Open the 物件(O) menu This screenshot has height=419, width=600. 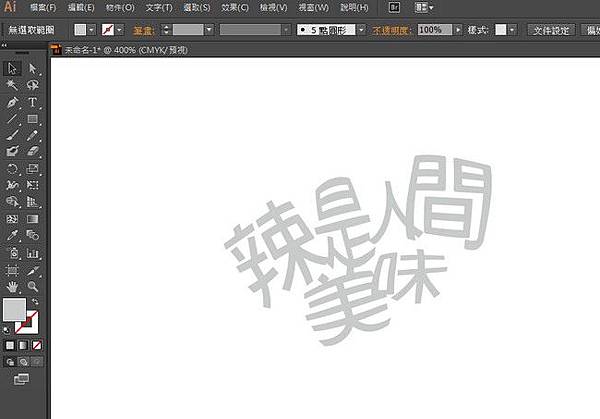120,8
